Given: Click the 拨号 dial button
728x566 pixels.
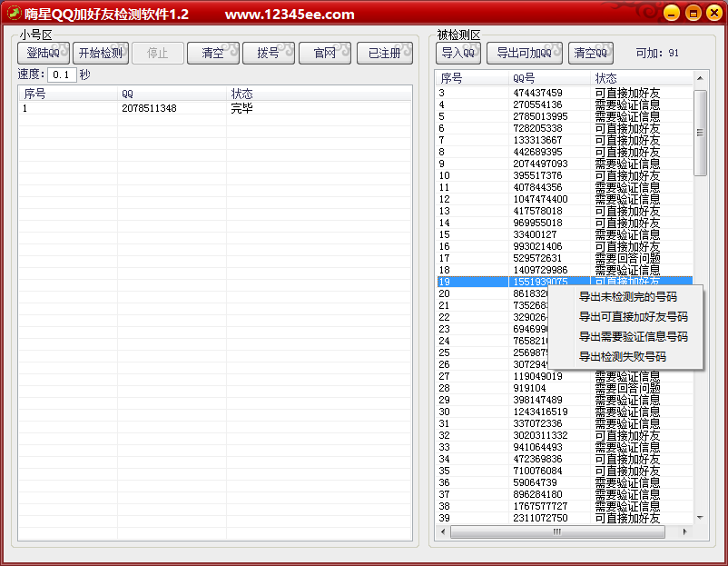Looking at the screenshot, I should point(269,53).
